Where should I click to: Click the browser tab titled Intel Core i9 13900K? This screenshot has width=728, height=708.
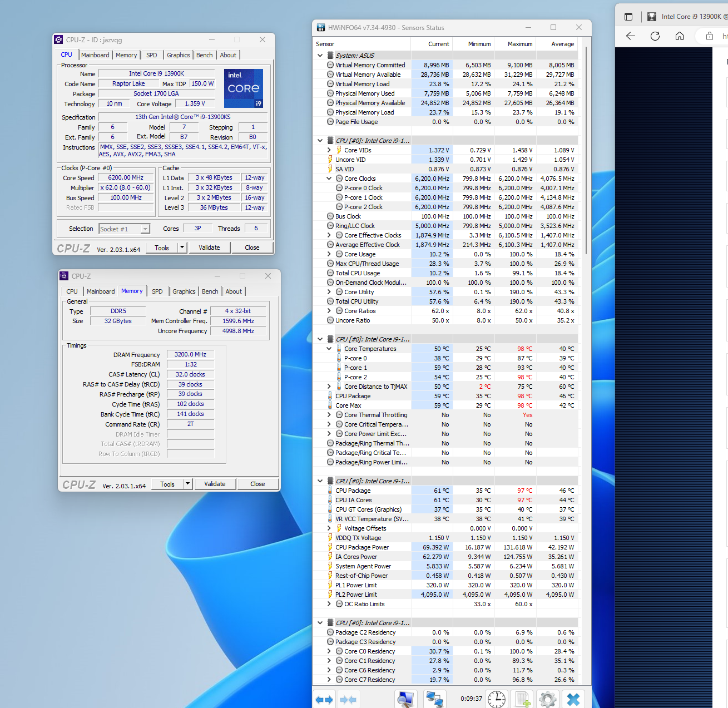pyautogui.click(x=687, y=17)
